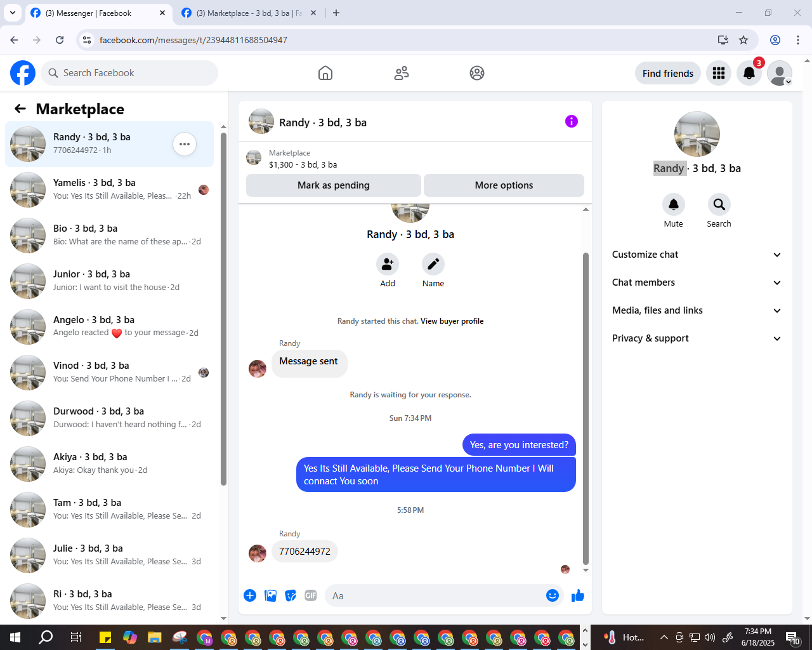Screen dimensions: 812x650
Task: Open Bio 3 bd, 3 ba conversation
Action: (x=110, y=235)
